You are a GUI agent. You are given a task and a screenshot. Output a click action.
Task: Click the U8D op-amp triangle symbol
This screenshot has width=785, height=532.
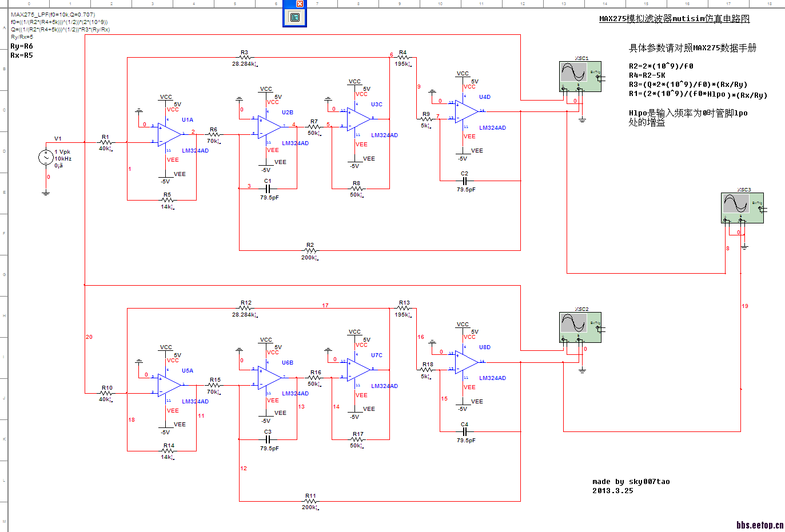(x=467, y=362)
